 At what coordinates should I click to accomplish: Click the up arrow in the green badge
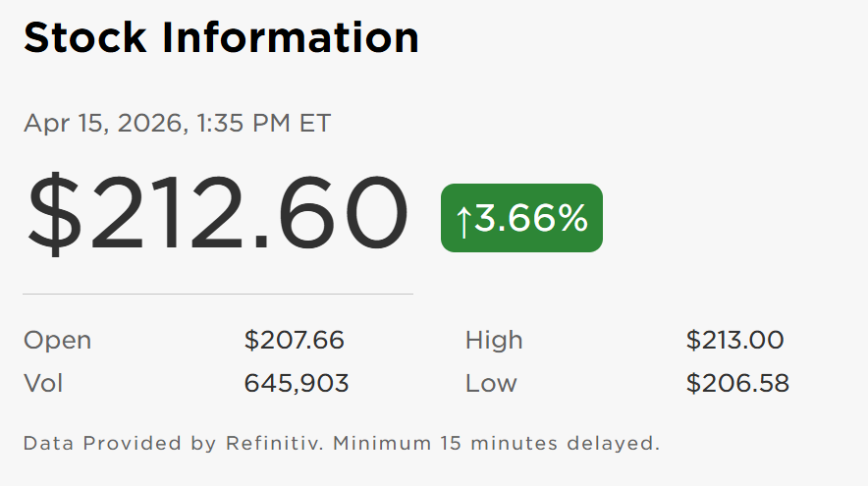[462, 219]
